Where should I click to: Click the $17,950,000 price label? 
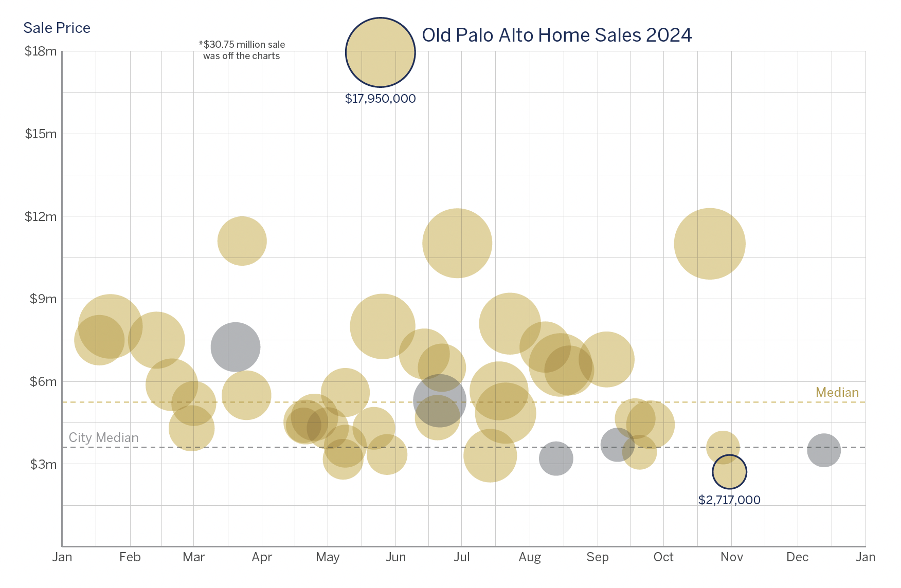click(x=380, y=99)
